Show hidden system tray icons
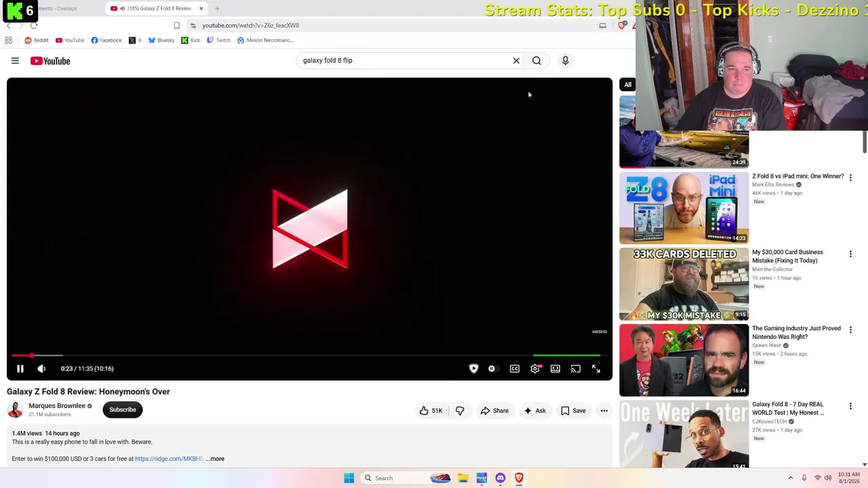This screenshot has width=868, height=488. tap(790, 479)
